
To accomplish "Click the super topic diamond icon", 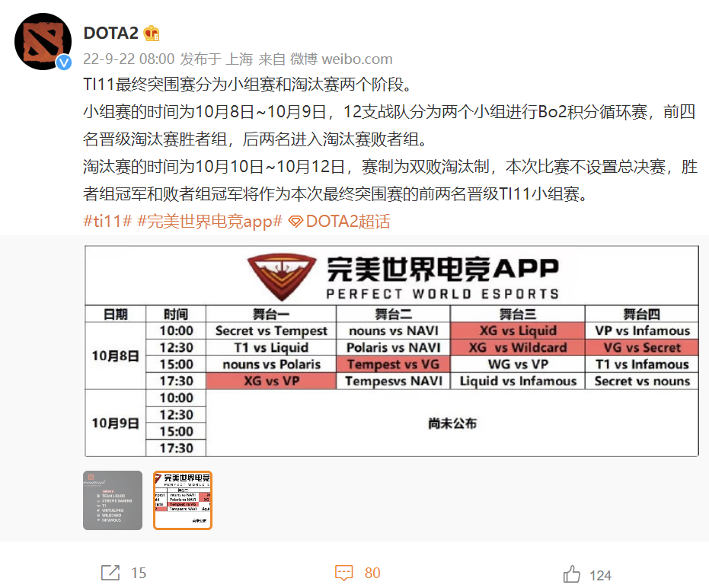I will tap(295, 222).
